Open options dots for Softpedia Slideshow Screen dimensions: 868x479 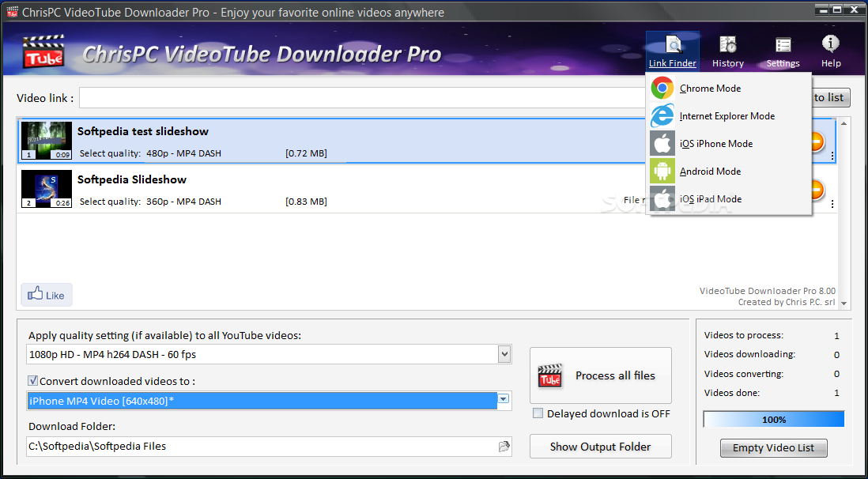click(832, 205)
